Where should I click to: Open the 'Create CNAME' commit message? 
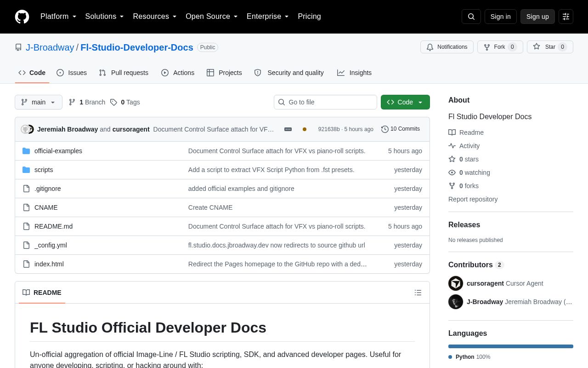click(210, 207)
